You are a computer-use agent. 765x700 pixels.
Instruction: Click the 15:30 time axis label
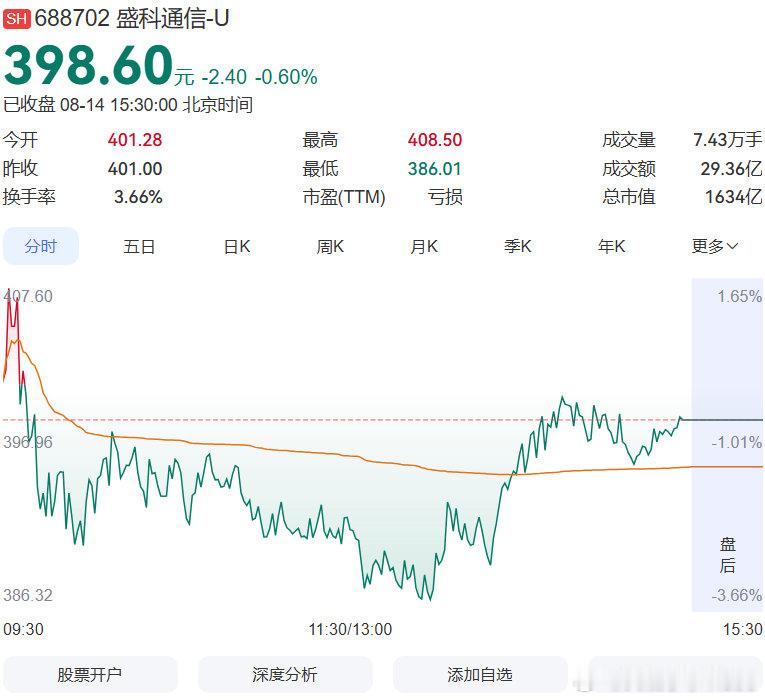click(x=743, y=629)
